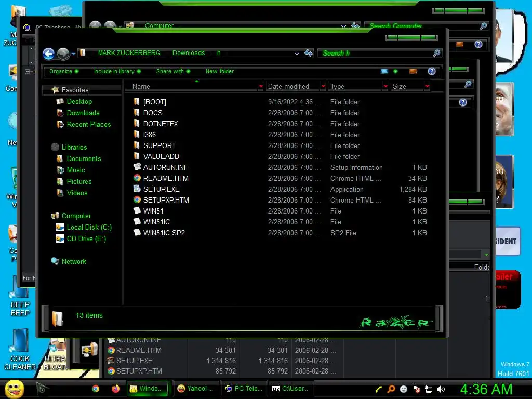Viewport: 532px width, 399px height.
Task: Refresh the folder using the refresh icon
Action: point(309,53)
